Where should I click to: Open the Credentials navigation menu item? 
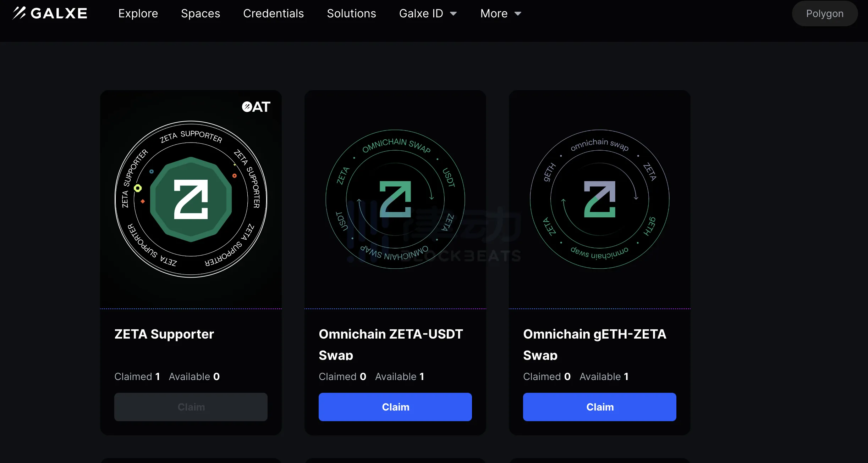click(273, 13)
